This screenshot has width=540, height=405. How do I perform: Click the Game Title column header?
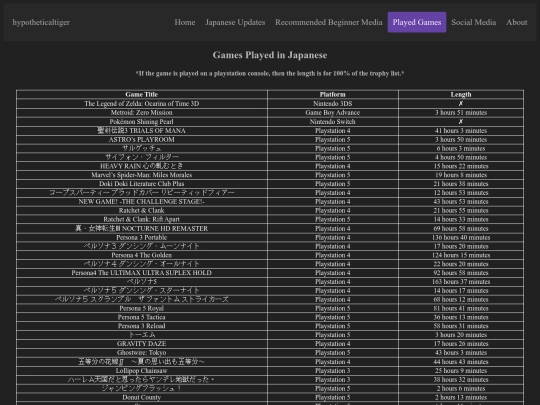[x=142, y=94]
